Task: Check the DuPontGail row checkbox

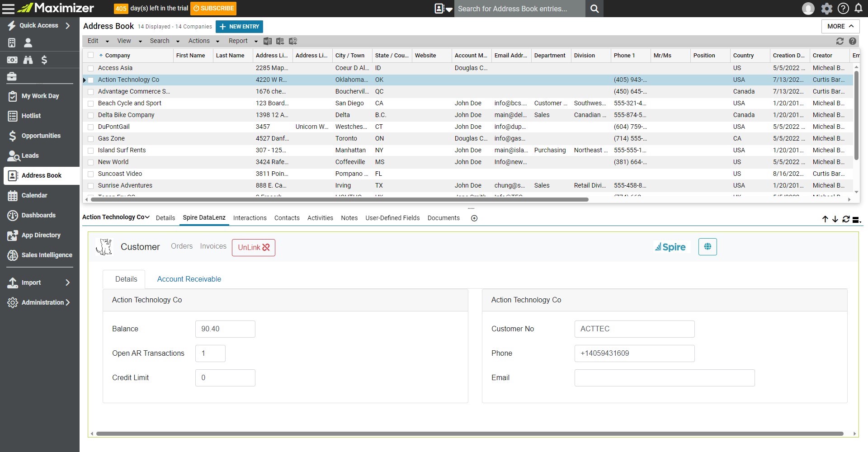Action: tap(91, 127)
